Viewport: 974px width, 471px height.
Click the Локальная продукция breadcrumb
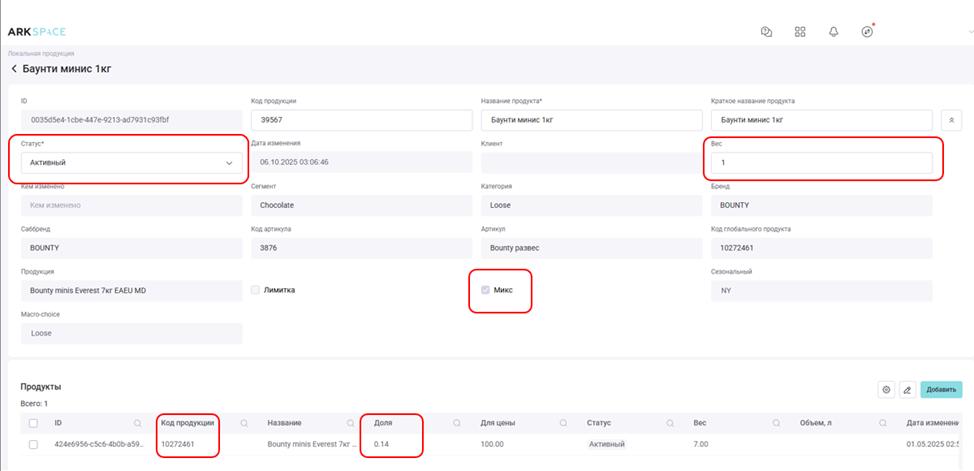coord(41,53)
